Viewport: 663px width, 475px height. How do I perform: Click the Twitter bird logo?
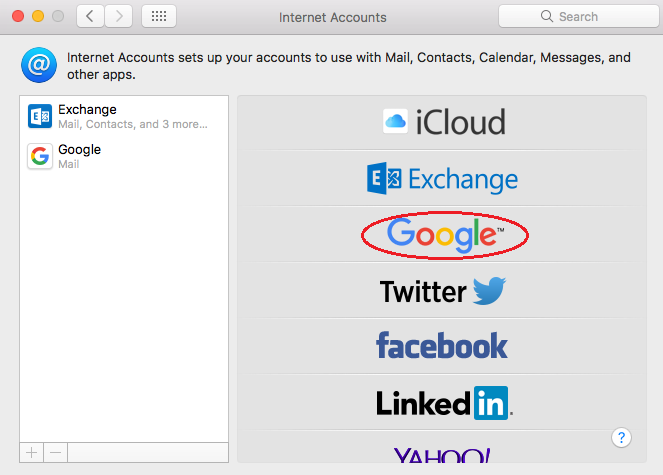tap(489, 291)
